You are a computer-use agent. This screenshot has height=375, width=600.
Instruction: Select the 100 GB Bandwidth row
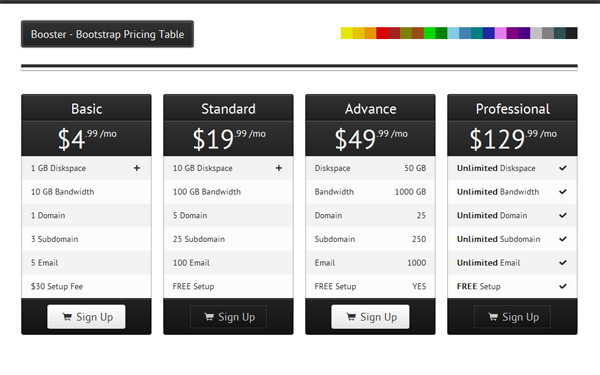pyautogui.click(x=228, y=192)
